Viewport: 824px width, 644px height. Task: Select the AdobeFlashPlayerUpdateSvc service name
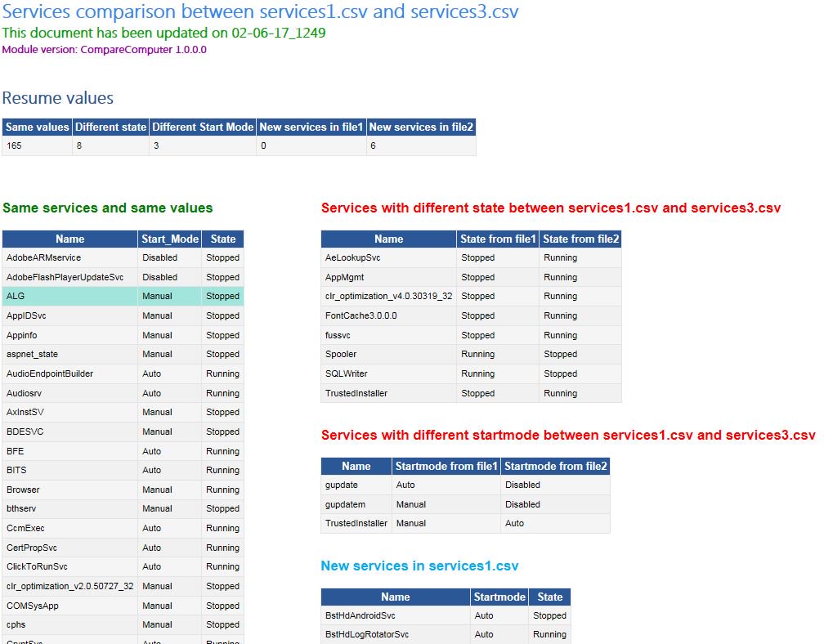pyautogui.click(x=65, y=277)
